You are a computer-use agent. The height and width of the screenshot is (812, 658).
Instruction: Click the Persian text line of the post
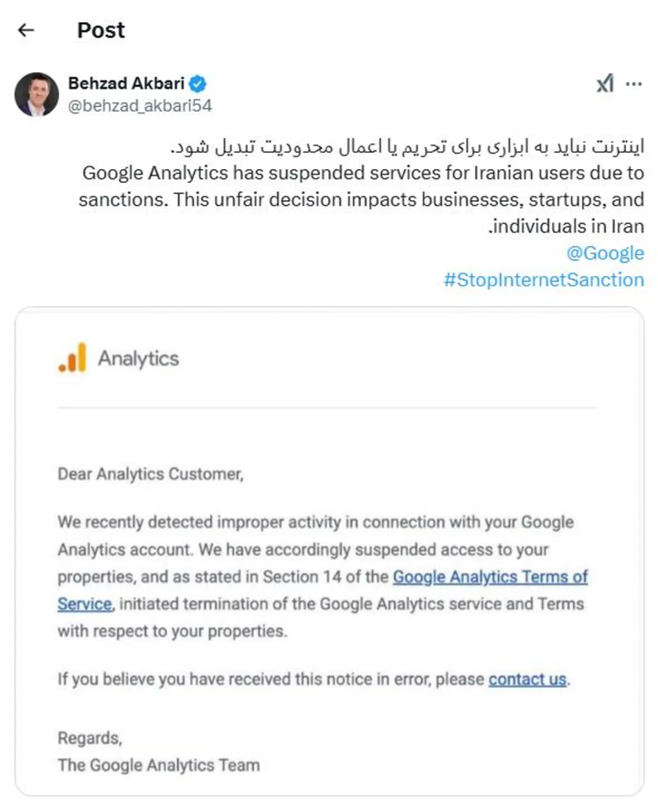408,146
